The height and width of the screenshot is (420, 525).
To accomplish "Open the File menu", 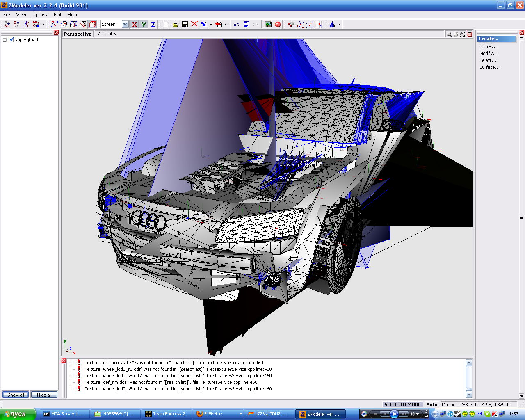I will [x=7, y=15].
